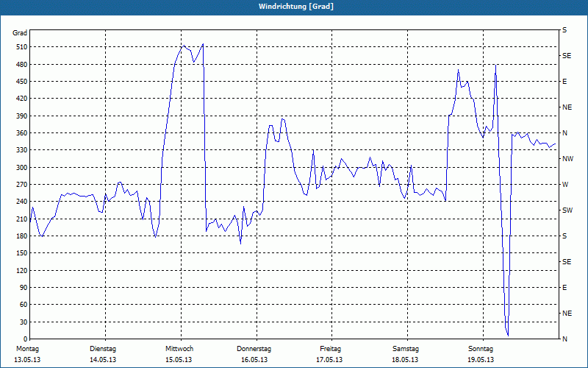Screen dimensions: 588x368
Task: Click the 'Samstag' day label
Action: click(406, 349)
